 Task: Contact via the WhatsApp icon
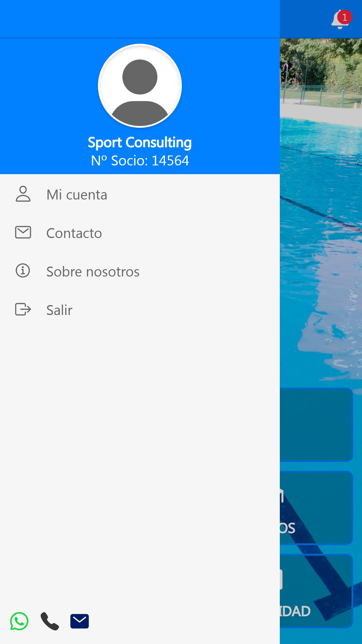pos(19,621)
